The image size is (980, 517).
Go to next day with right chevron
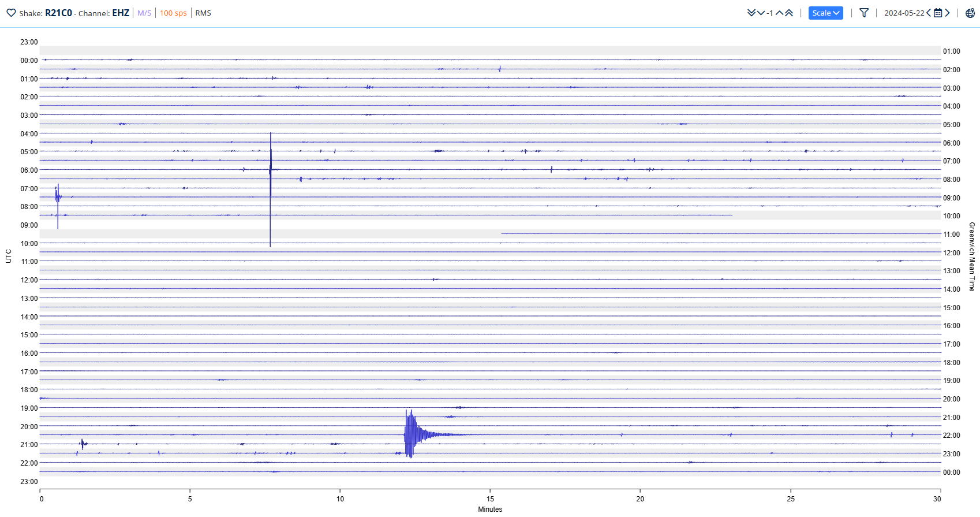(947, 13)
